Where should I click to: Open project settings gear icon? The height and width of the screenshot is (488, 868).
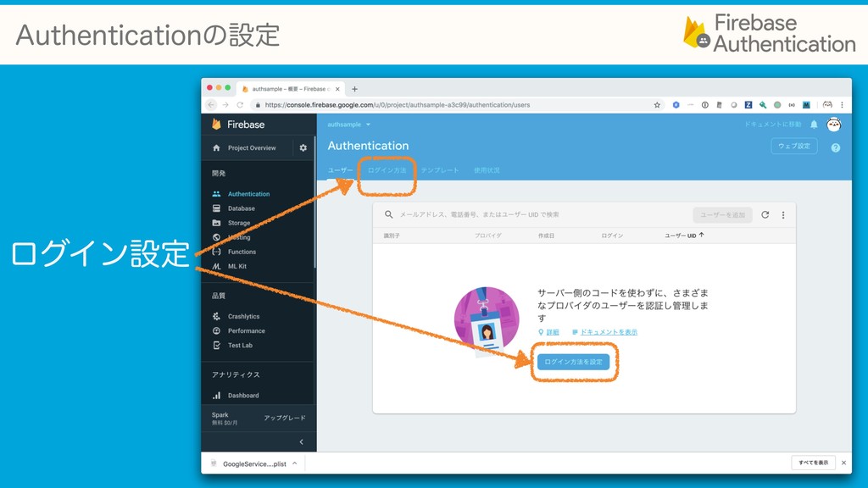303,147
